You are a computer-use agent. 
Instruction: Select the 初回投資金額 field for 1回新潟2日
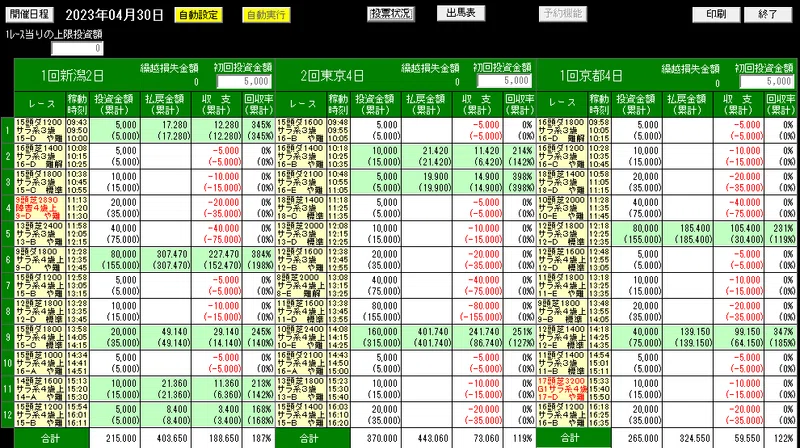244,81
